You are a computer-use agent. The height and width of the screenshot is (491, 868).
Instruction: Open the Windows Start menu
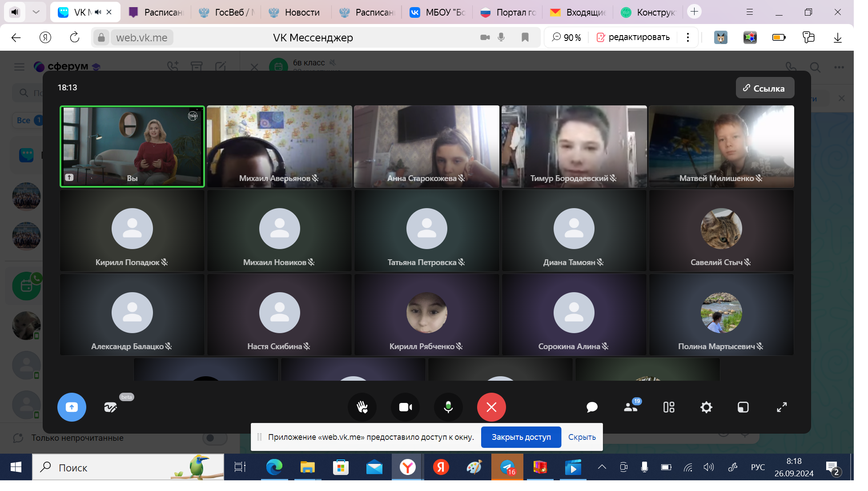tap(16, 467)
